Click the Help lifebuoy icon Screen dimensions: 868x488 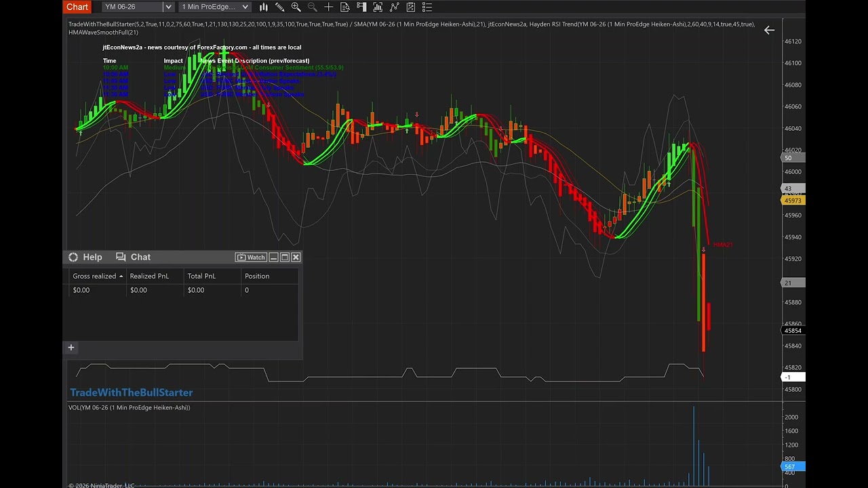[73, 257]
